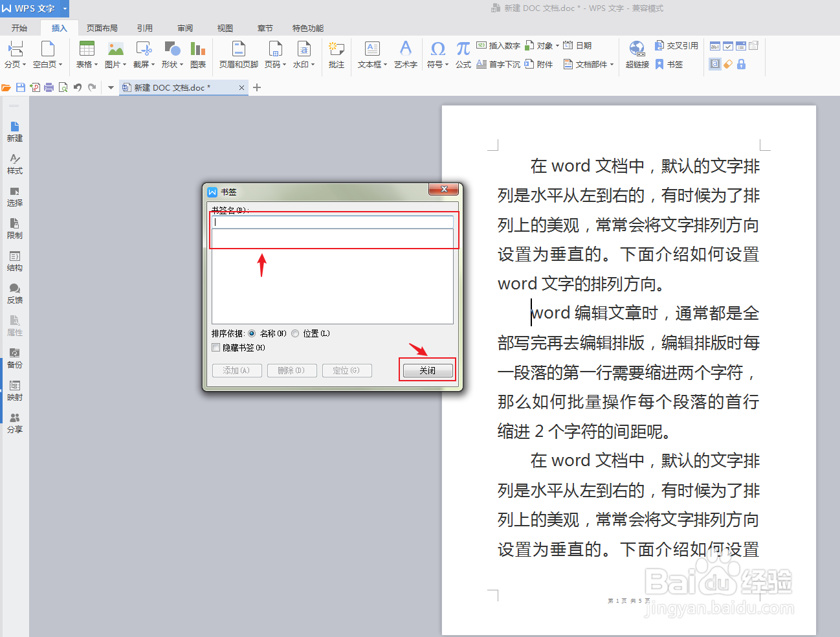This screenshot has height=637, width=840.
Task: Open the 备份 panel in the left sidebar
Action: (14, 358)
